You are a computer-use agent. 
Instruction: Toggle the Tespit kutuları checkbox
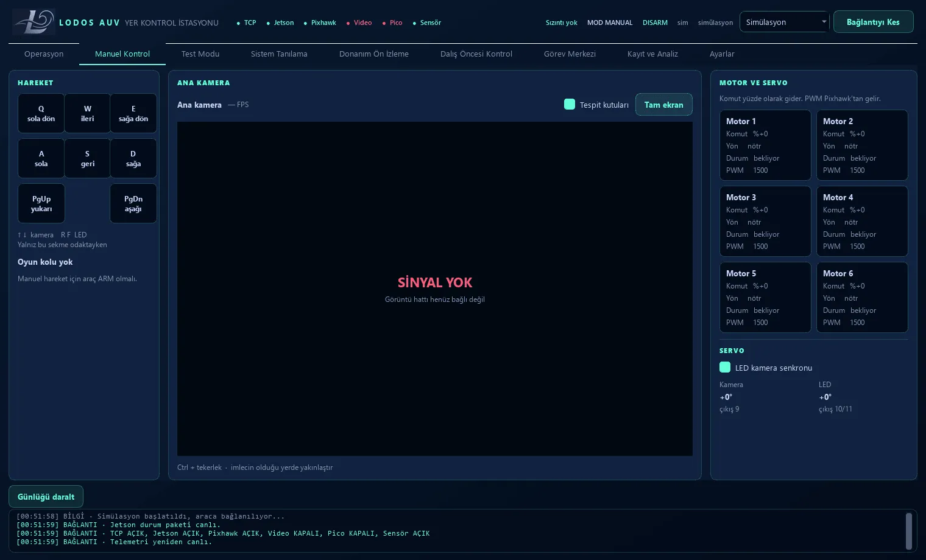[x=570, y=104]
